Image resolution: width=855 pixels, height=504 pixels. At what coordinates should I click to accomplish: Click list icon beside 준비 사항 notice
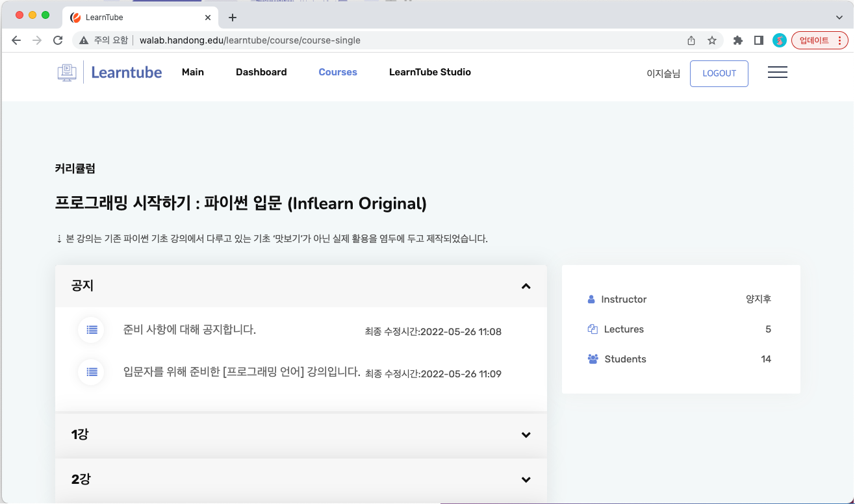(x=92, y=330)
